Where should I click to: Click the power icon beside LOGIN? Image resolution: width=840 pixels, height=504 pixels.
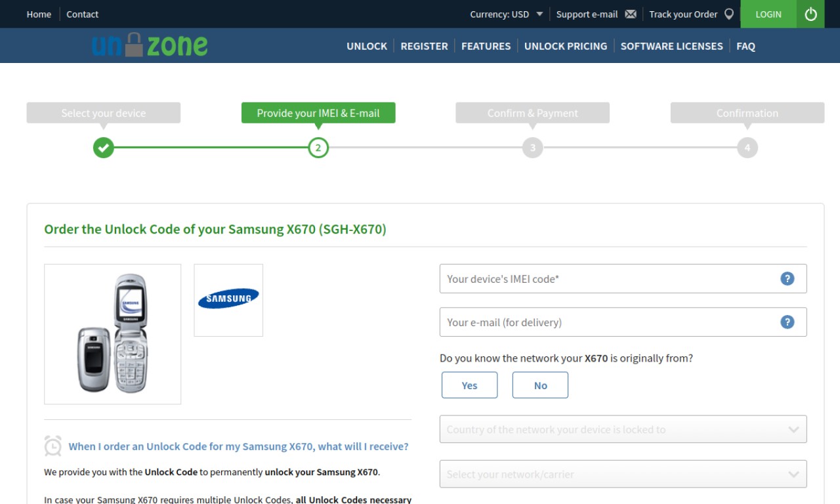point(810,14)
